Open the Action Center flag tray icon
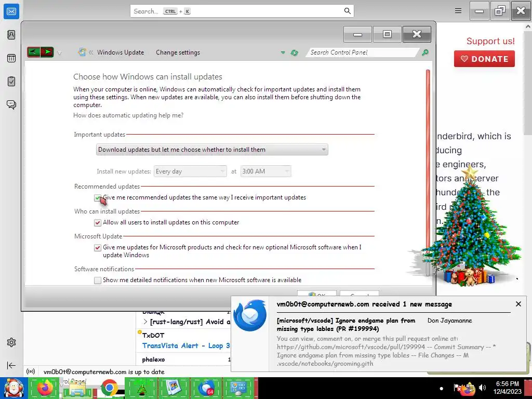The width and height of the screenshot is (532, 399). [x=457, y=388]
